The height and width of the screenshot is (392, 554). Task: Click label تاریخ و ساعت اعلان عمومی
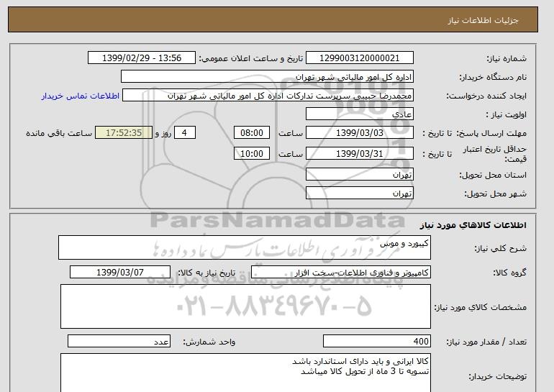pyautogui.click(x=251, y=58)
